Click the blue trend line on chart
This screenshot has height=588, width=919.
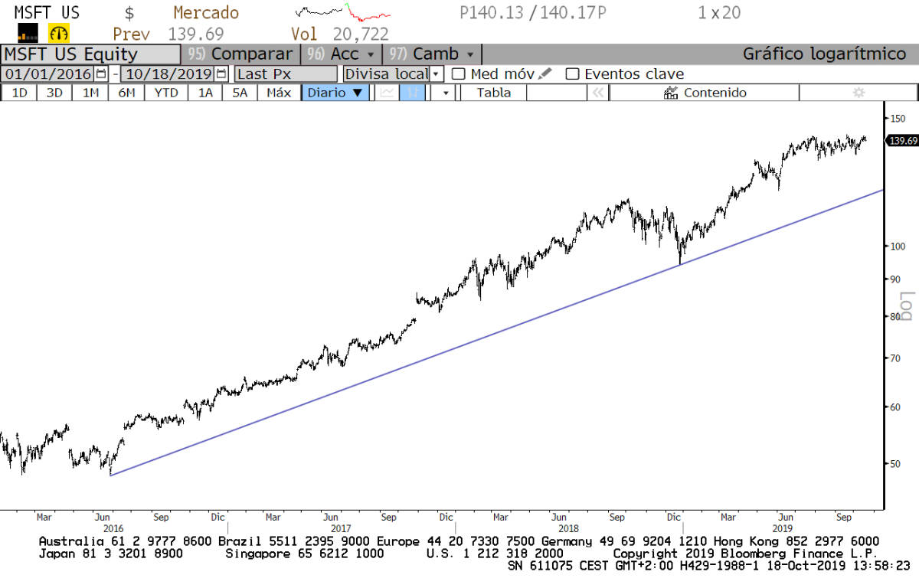tap(498, 332)
